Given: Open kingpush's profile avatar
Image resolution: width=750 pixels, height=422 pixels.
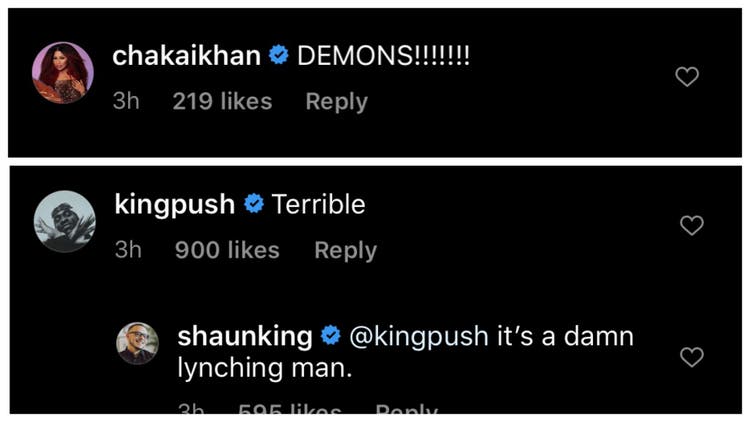Looking at the screenshot, I should (x=65, y=221).
